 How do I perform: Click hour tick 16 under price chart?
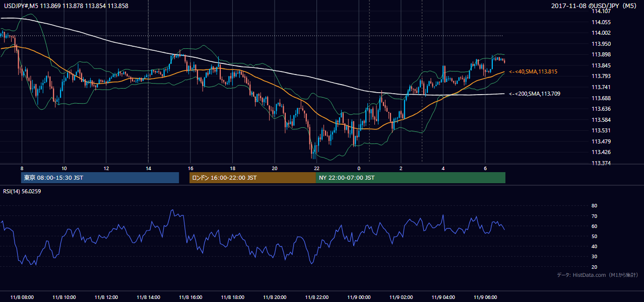point(190,168)
